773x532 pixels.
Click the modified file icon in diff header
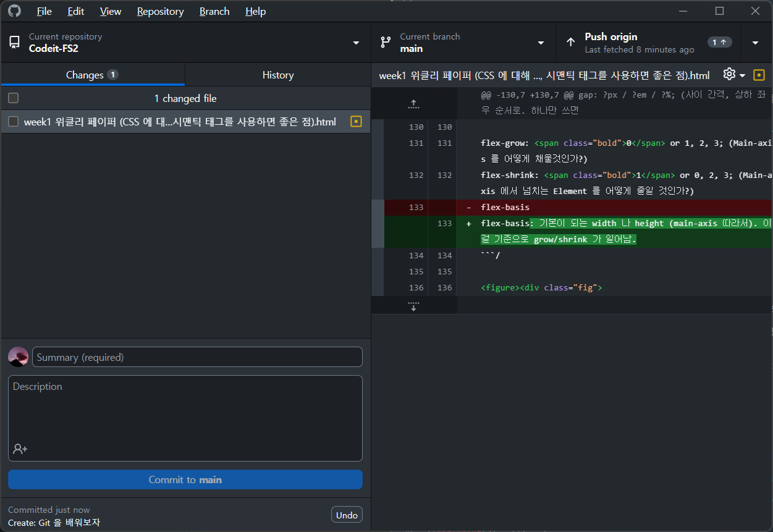click(759, 75)
